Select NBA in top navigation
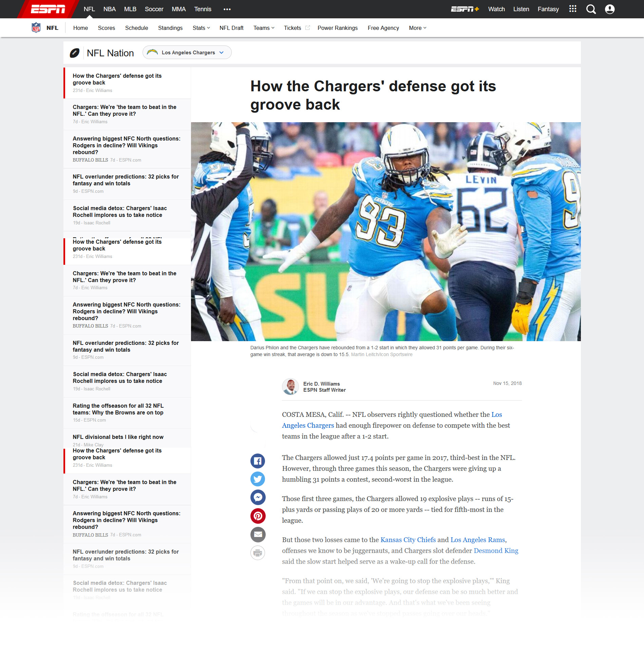Screen dimensions: 644x648 click(x=110, y=9)
